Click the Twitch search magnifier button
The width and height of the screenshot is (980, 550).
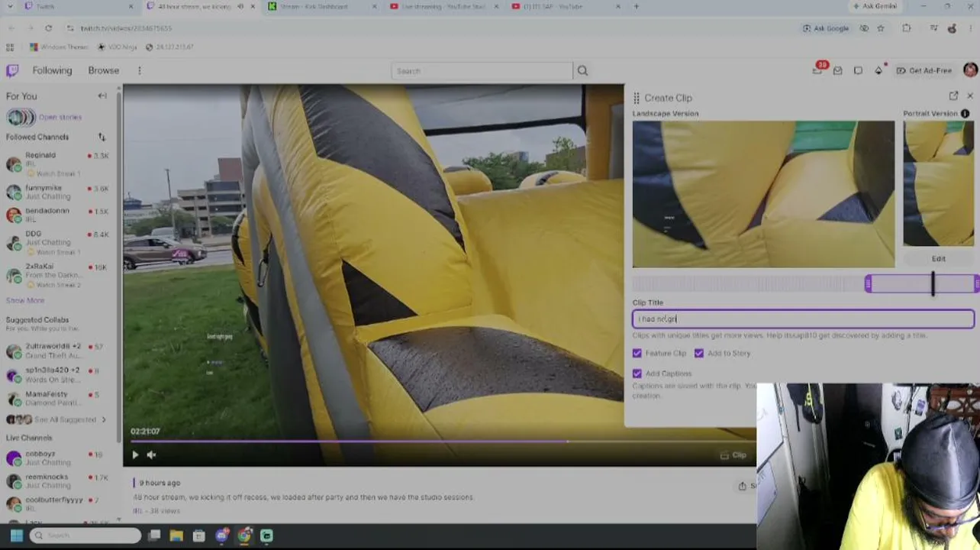point(582,71)
